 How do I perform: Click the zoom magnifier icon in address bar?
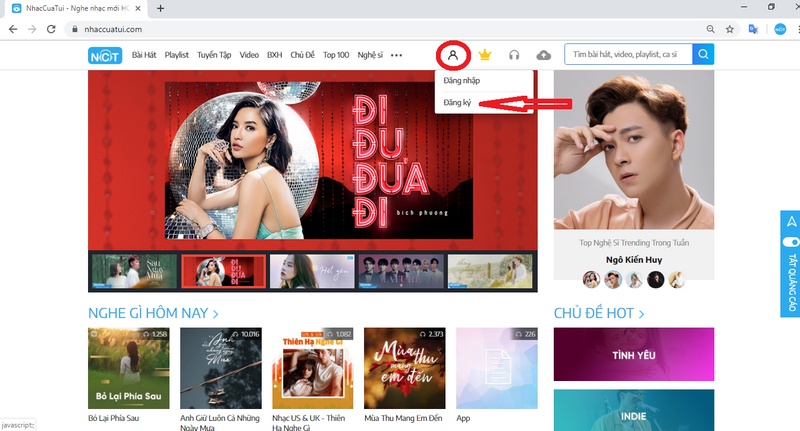tap(710, 29)
